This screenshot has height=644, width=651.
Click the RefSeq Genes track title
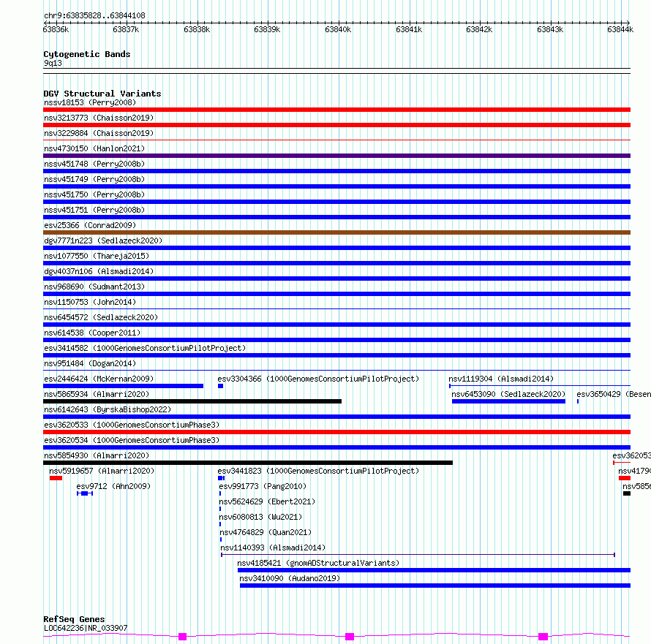(74, 619)
